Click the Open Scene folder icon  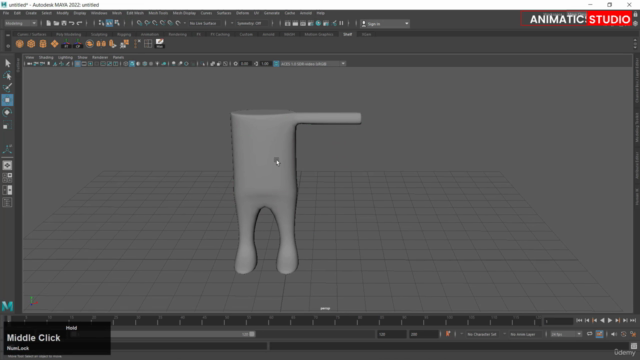(x=56, y=23)
